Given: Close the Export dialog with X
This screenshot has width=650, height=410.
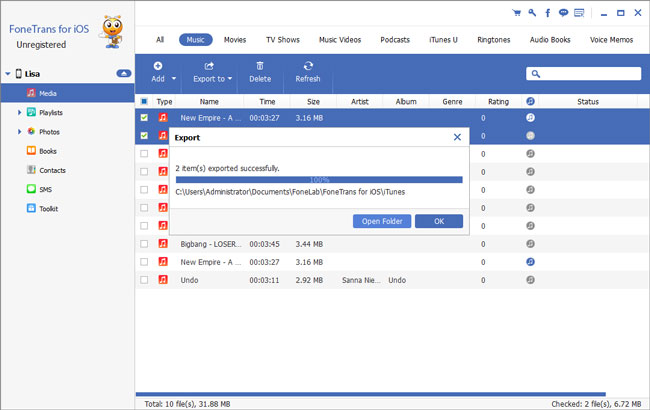Looking at the screenshot, I should (457, 137).
